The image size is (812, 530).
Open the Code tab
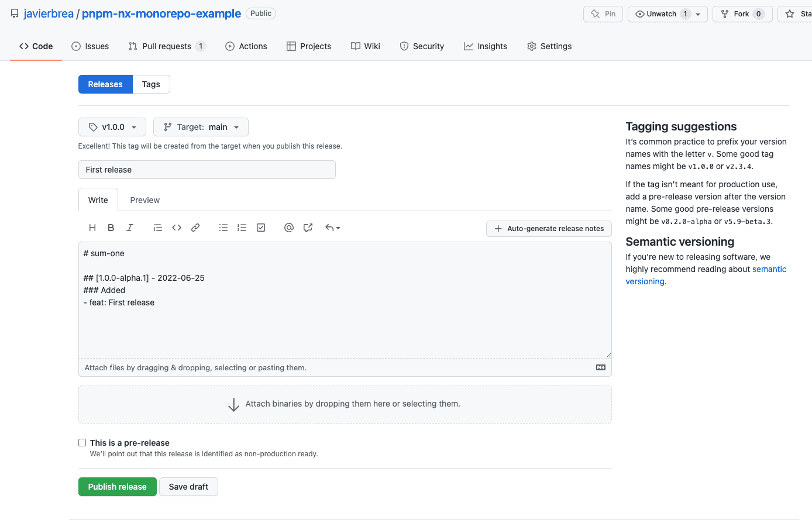[x=36, y=46]
